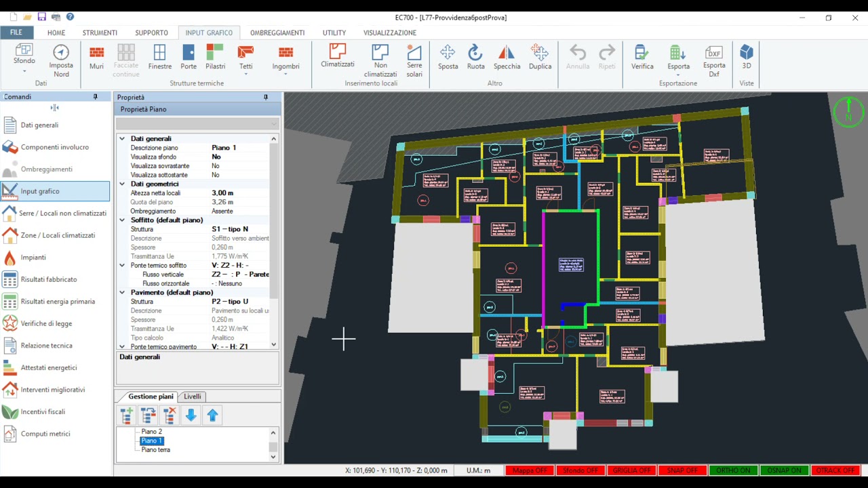
Task: Click the Ruota rotate tool
Action: [476, 58]
